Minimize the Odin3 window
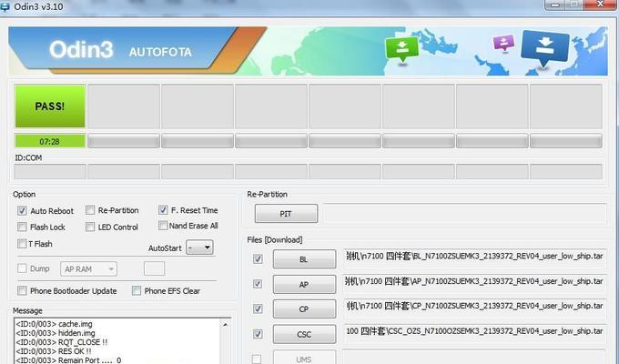Viewport: 619px width, 364px height. click(555, 5)
